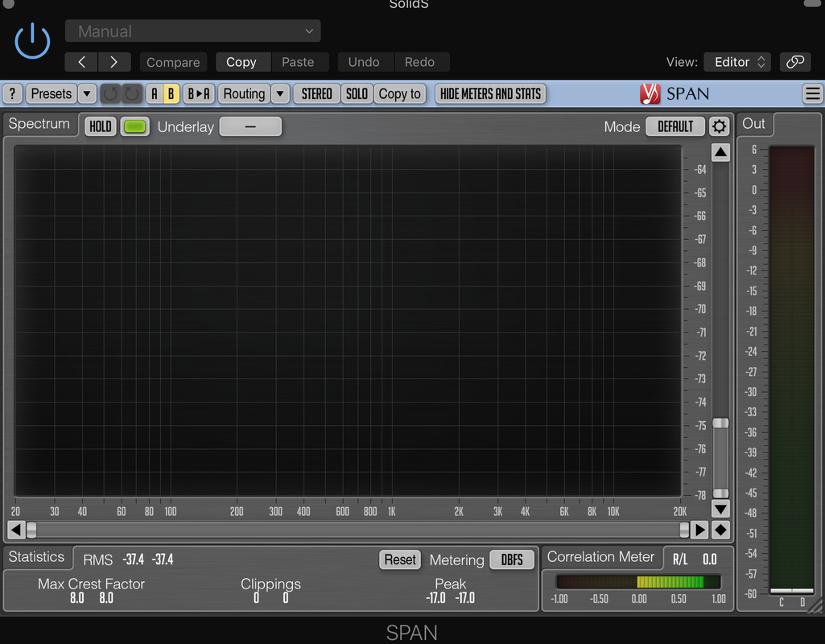Reset the statistics
The image size is (825, 644).
coord(400,559)
